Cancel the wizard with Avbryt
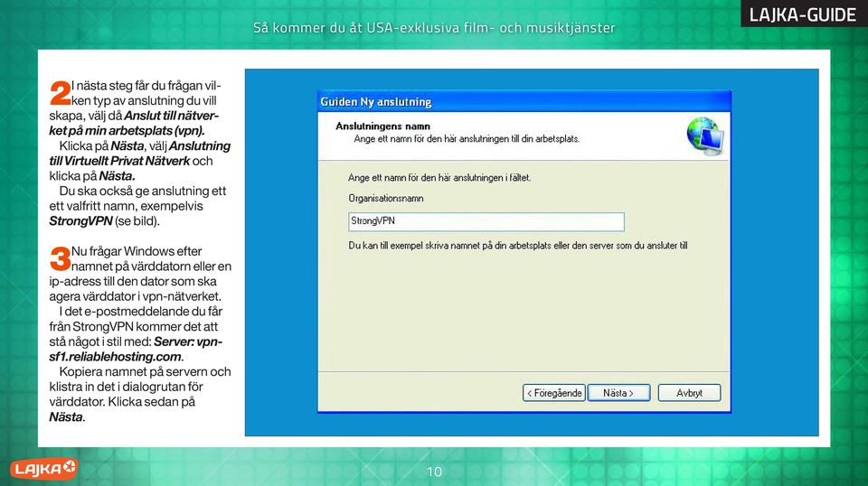The height and width of the screenshot is (486, 868). 689,393
